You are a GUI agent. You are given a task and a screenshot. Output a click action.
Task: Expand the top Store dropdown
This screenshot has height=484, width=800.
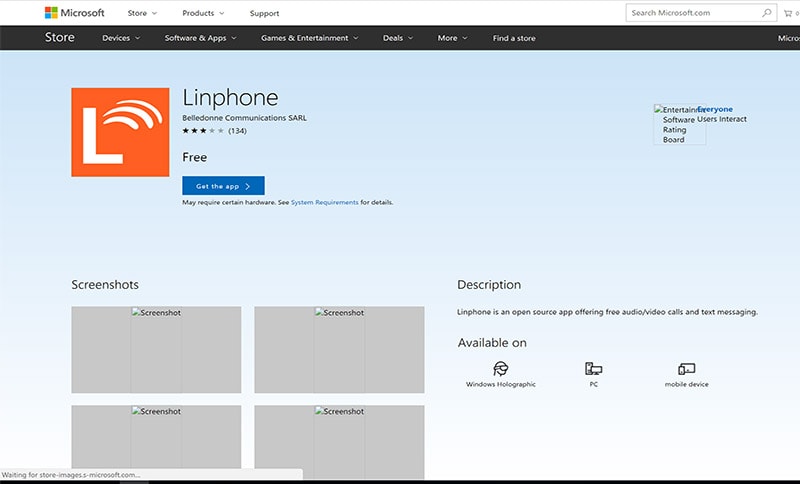click(x=142, y=13)
